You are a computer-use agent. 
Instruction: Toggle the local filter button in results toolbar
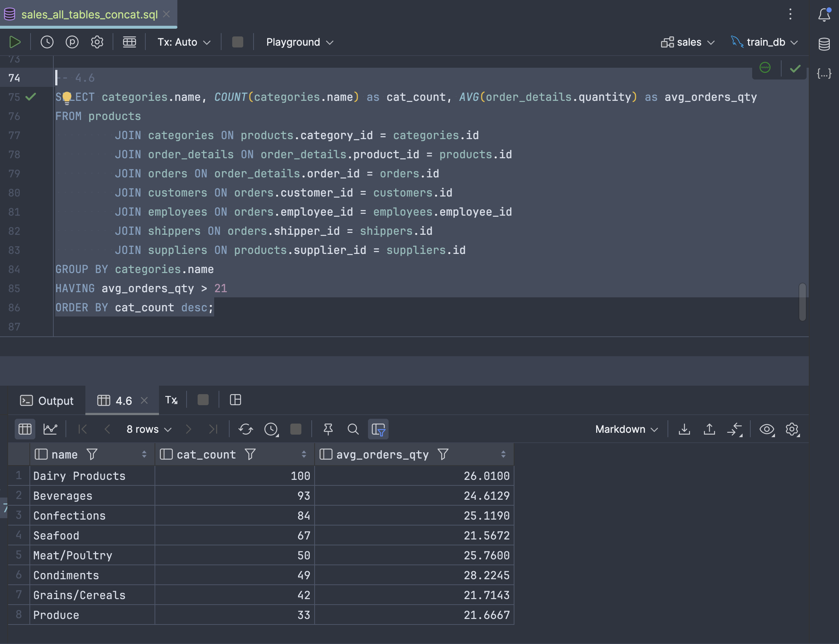click(x=378, y=429)
